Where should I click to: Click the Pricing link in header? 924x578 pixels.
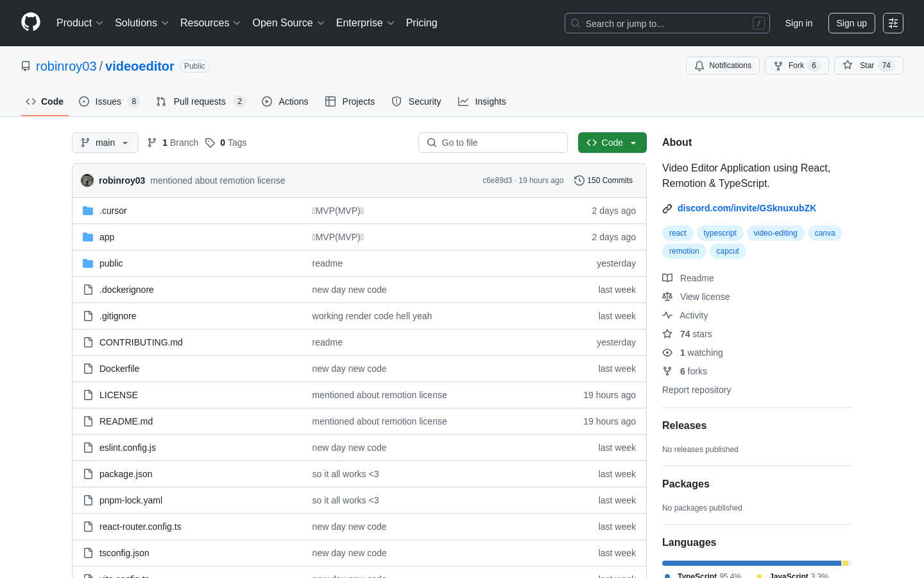tap(422, 23)
